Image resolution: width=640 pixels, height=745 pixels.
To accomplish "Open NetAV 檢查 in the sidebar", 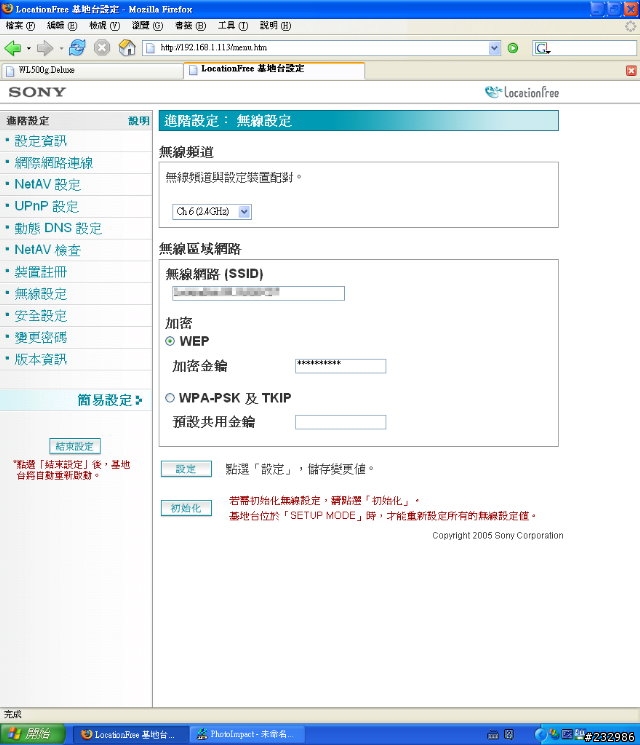I will pyautogui.click(x=48, y=250).
